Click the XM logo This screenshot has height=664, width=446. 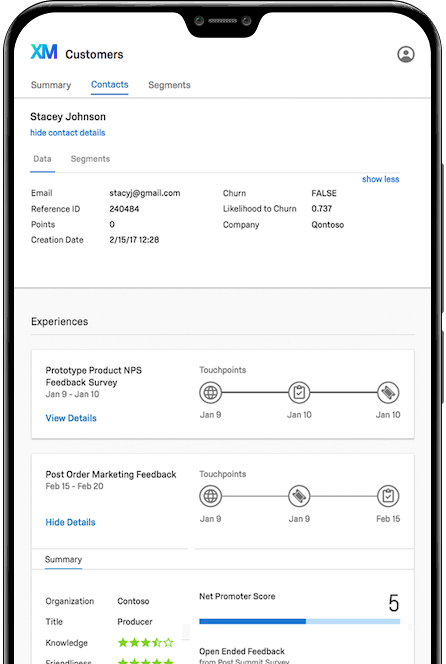tap(44, 52)
